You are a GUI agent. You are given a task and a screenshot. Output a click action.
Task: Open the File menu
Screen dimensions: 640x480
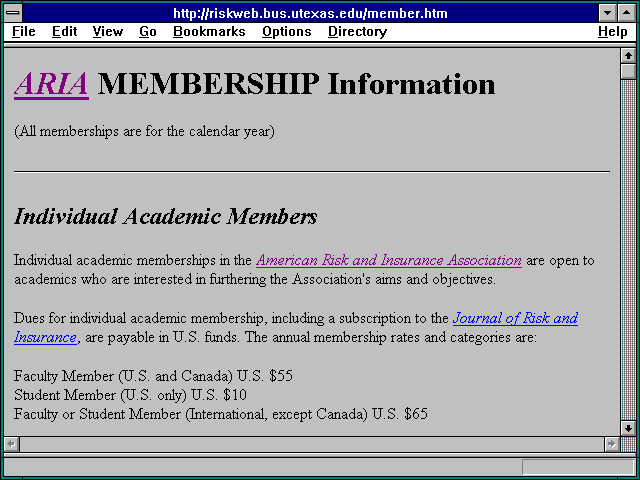point(24,31)
